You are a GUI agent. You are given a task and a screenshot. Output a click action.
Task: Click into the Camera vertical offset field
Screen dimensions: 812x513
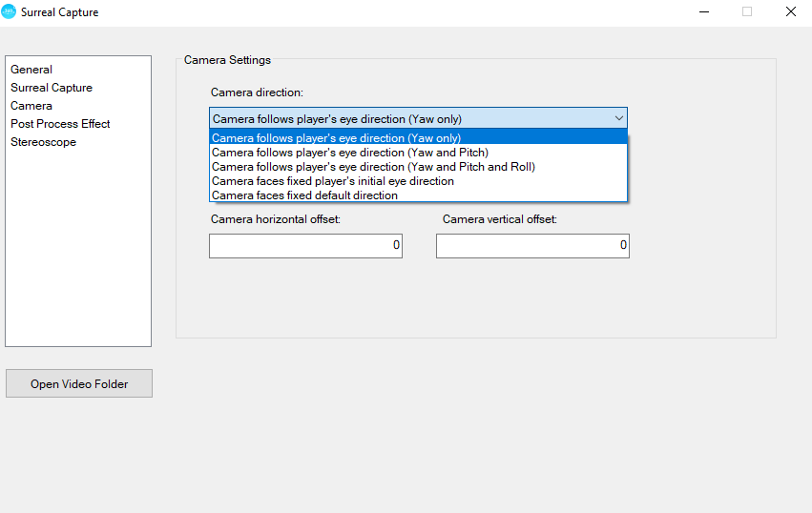coord(532,246)
